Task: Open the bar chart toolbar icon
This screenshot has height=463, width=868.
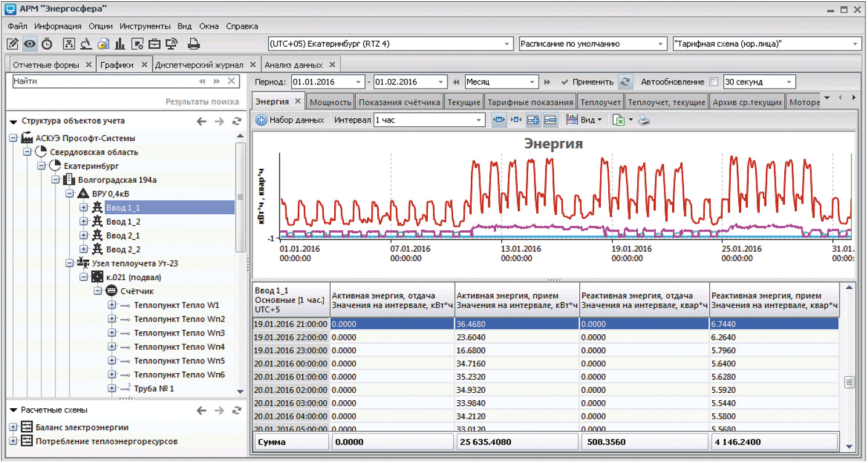Action: point(120,44)
